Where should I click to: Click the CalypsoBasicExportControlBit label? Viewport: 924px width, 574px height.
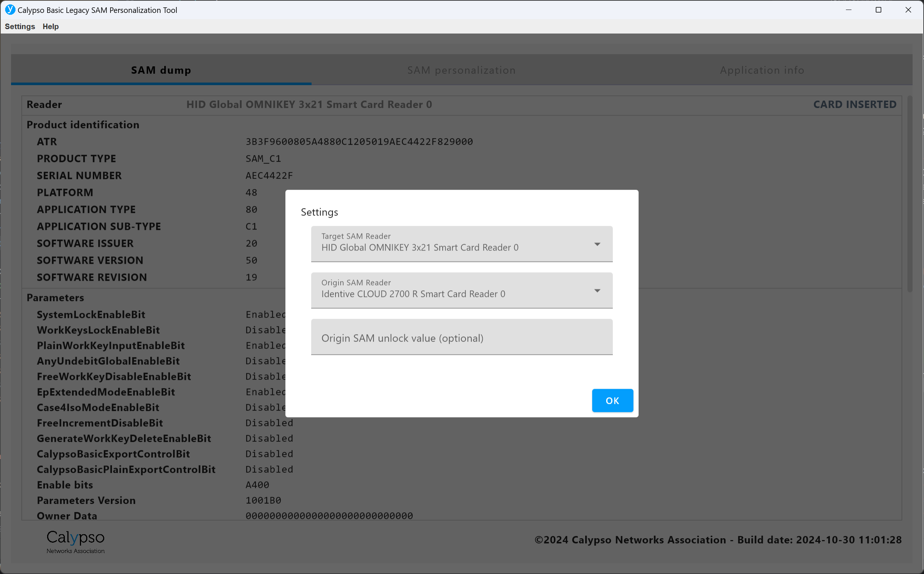click(x=113, y=454)
